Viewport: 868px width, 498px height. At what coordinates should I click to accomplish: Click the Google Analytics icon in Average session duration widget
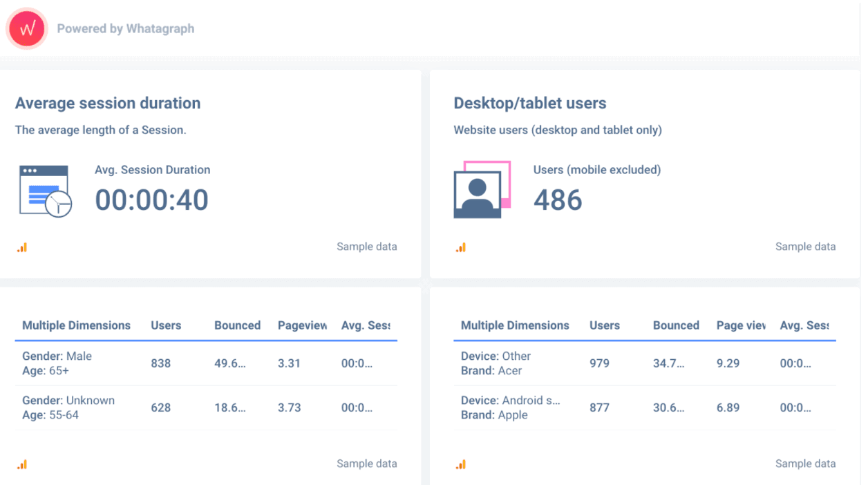tap(21, 247)
